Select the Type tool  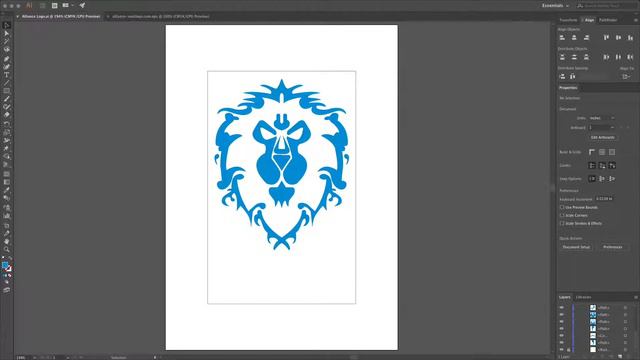click(7, 75)
